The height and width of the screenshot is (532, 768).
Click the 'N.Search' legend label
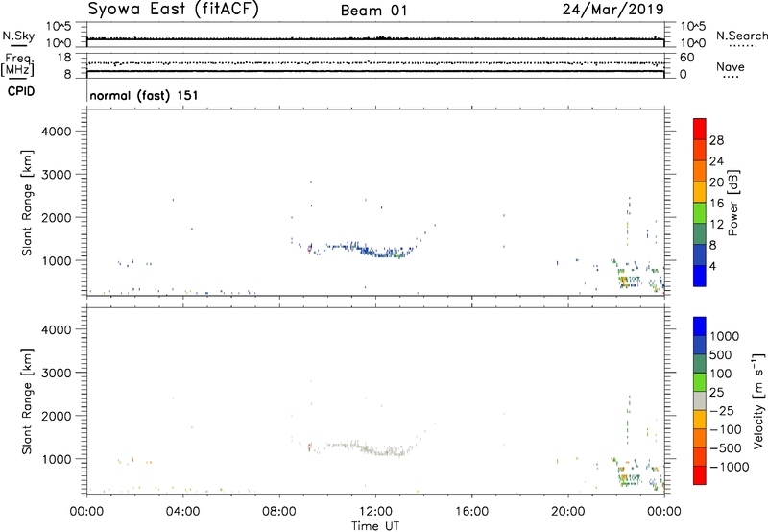coord(741,36)
